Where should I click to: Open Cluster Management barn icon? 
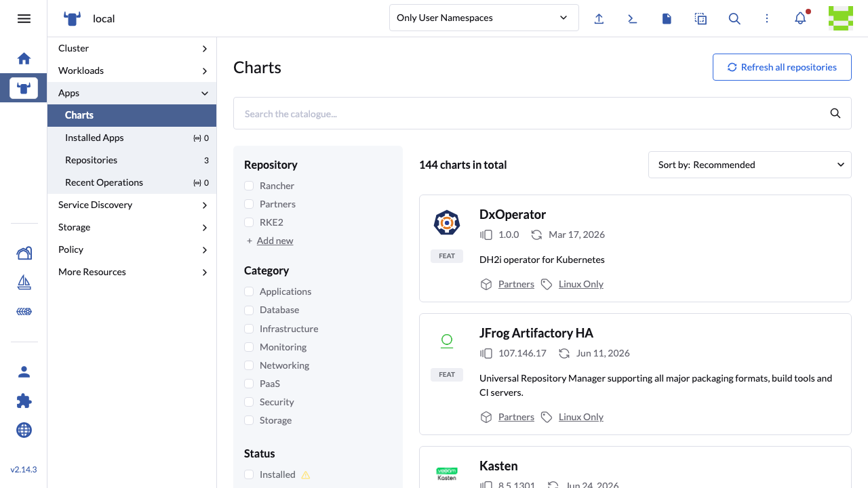click(24, 253)
